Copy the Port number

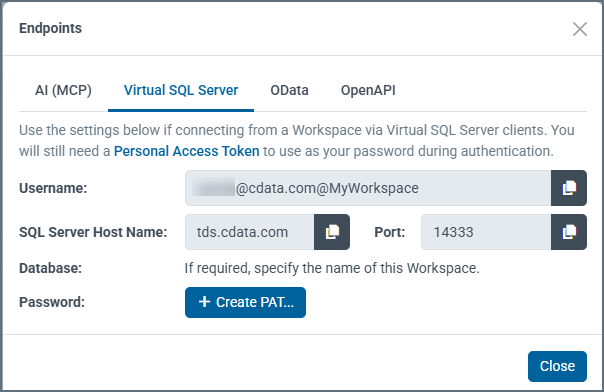point(569,232)
